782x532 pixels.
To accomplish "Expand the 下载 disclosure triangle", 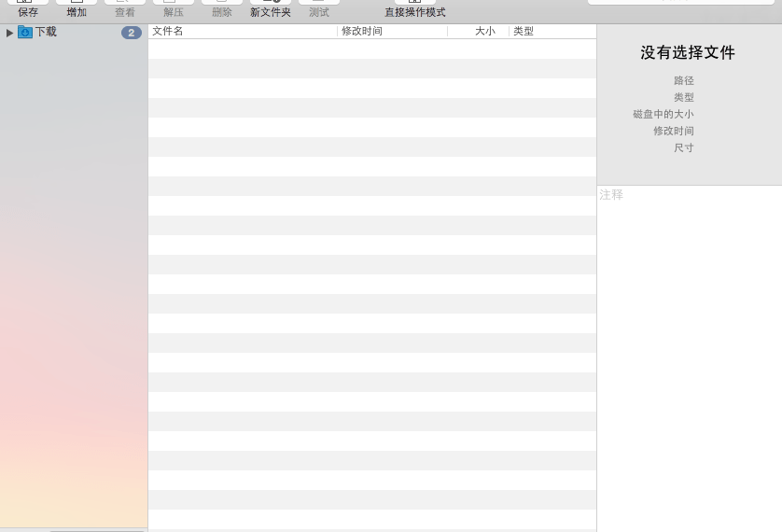I will tap(10, 33).
